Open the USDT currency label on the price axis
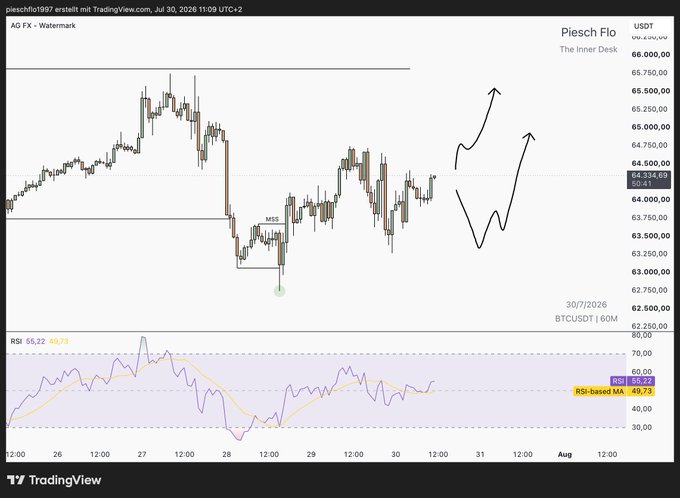This screenshot has width=680, height=498. tap(644, 26)
